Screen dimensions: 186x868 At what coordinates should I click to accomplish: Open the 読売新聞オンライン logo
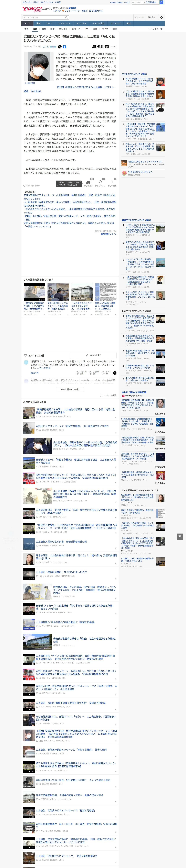pos(104,47)
